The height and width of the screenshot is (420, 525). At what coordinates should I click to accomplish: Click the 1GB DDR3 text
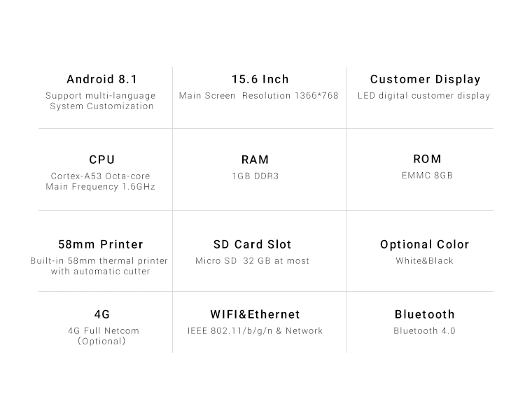tap(255, 176)
